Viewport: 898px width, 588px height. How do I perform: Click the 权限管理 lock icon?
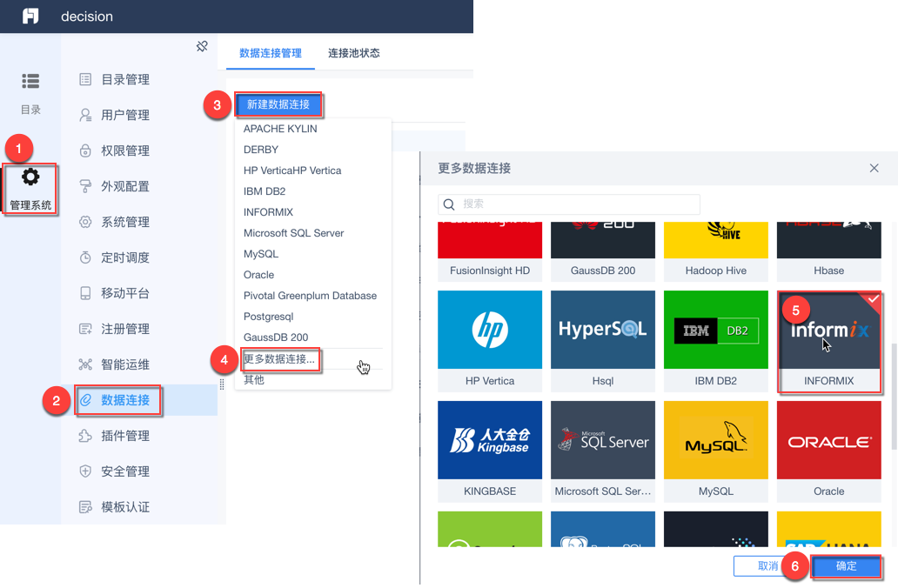85,150
